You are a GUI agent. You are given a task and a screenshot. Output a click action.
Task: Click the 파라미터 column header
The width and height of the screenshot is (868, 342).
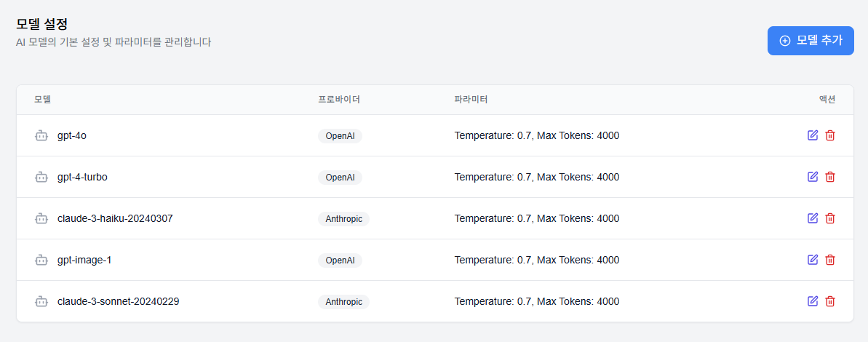(471, 100)
